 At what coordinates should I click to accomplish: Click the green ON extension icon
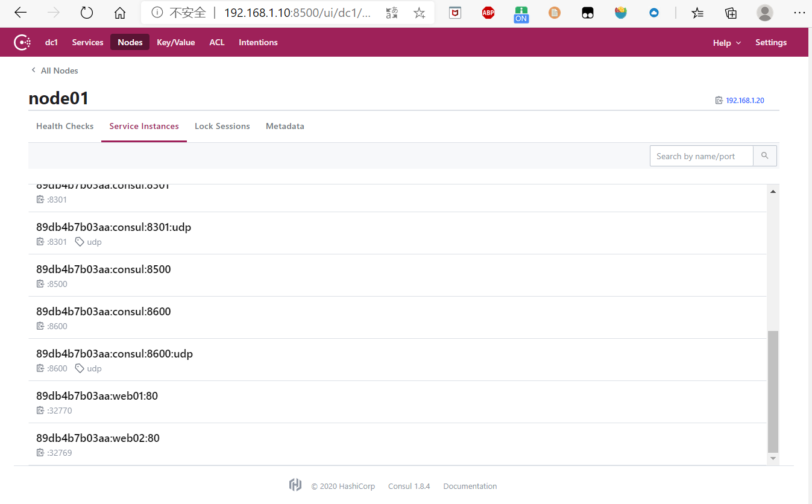521,14
